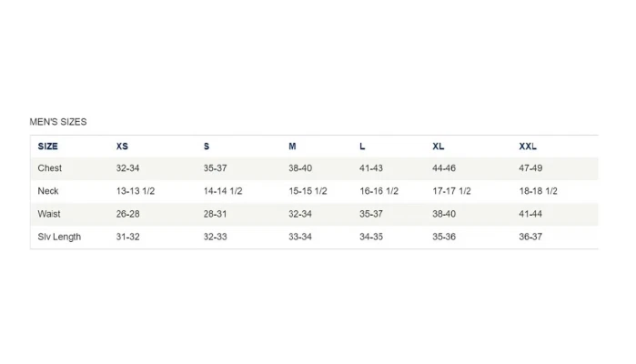Select the SIZE column header
The image size is (636, 364).
click(x=48, y=147)
